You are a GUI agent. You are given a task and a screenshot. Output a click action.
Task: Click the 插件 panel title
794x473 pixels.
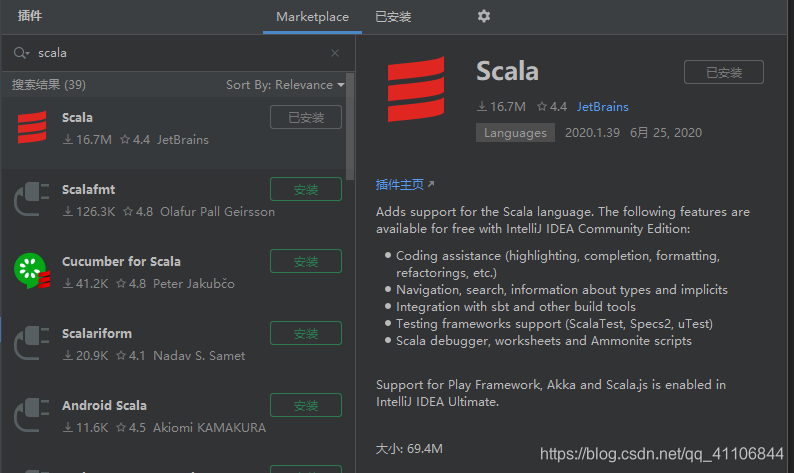point(29,16)
